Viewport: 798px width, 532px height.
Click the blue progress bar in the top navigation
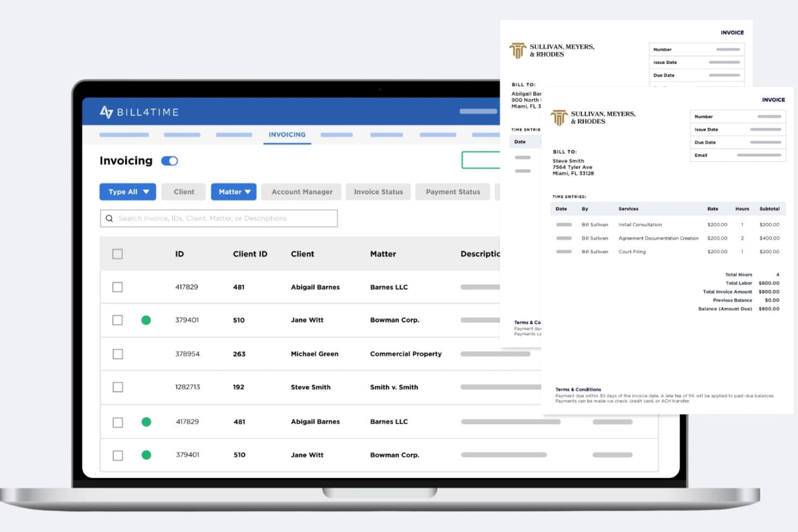click(479, 112)
